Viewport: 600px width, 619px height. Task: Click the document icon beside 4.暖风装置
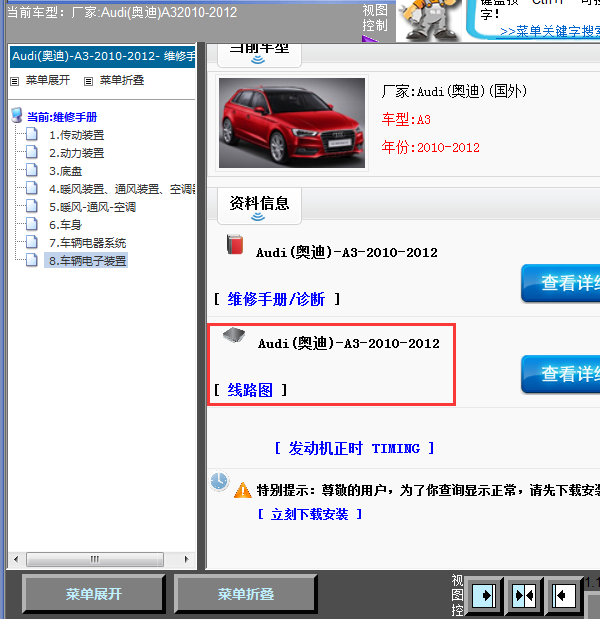click(32, 188)
